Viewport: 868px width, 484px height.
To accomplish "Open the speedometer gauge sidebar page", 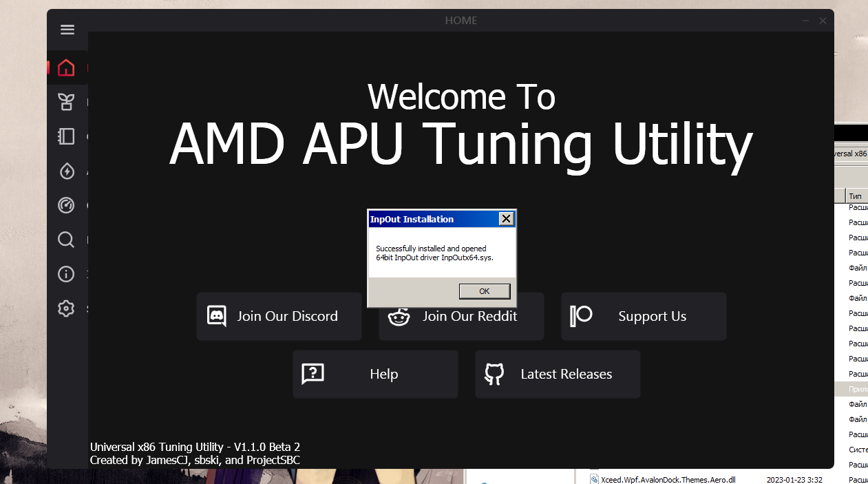I will point(66,205).
